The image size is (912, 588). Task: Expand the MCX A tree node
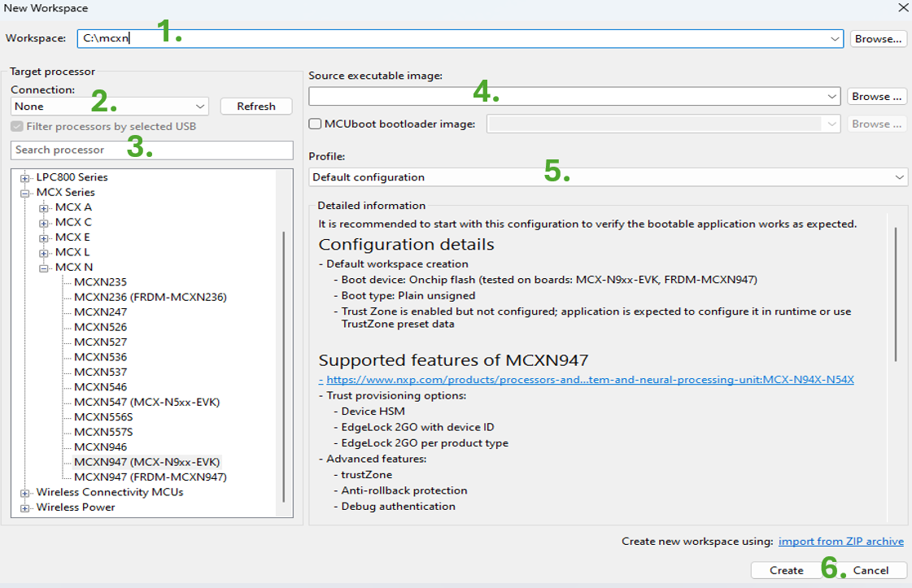coord(44,207)
